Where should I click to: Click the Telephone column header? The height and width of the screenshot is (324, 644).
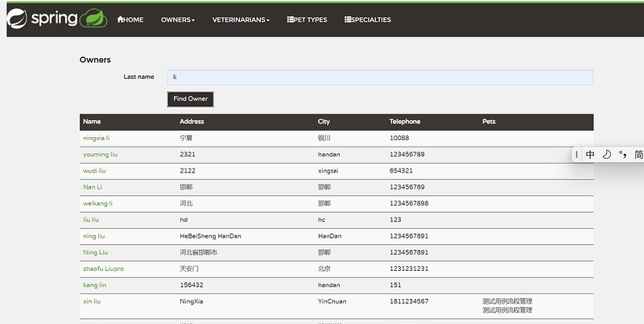pyautogui.click(x=405, y=122)
